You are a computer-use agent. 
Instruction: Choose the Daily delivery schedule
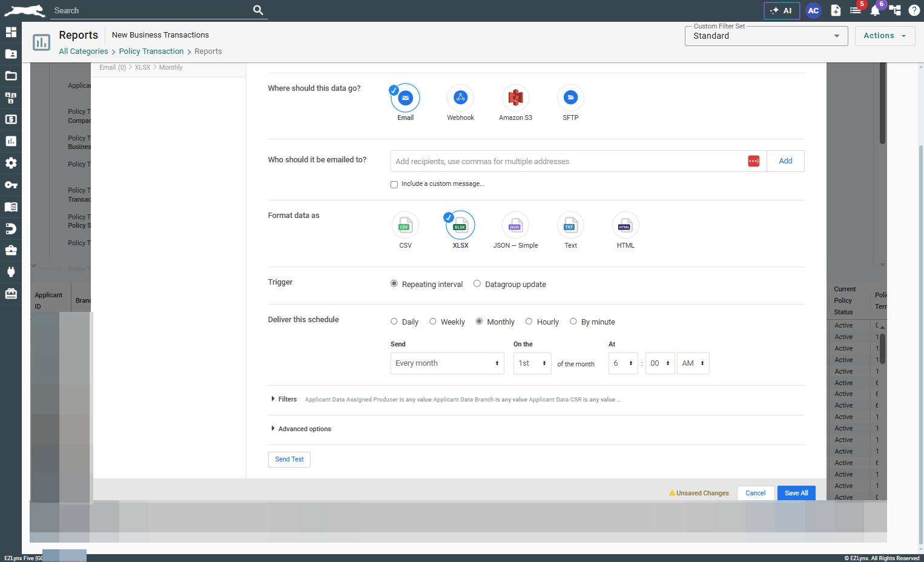(x=394, y=322)
